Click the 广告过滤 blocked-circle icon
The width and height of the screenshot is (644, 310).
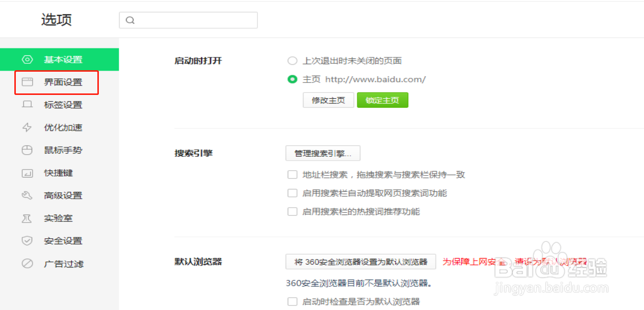coord(27,264)
